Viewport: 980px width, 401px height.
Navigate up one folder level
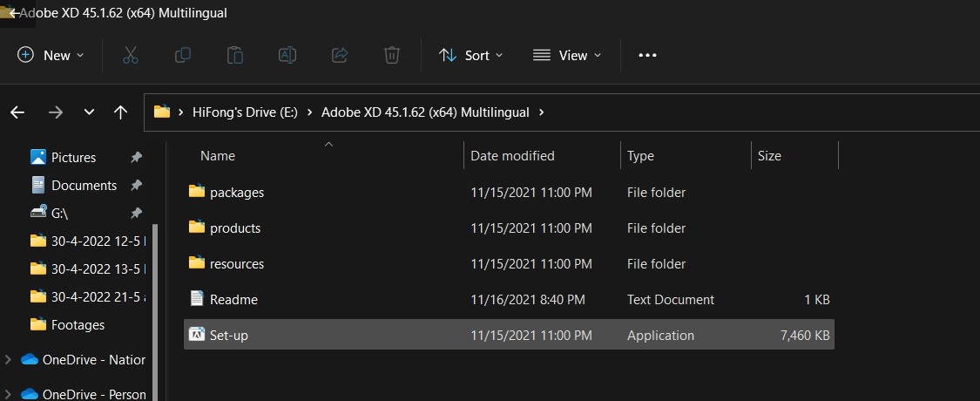click(x=121, y=112)
